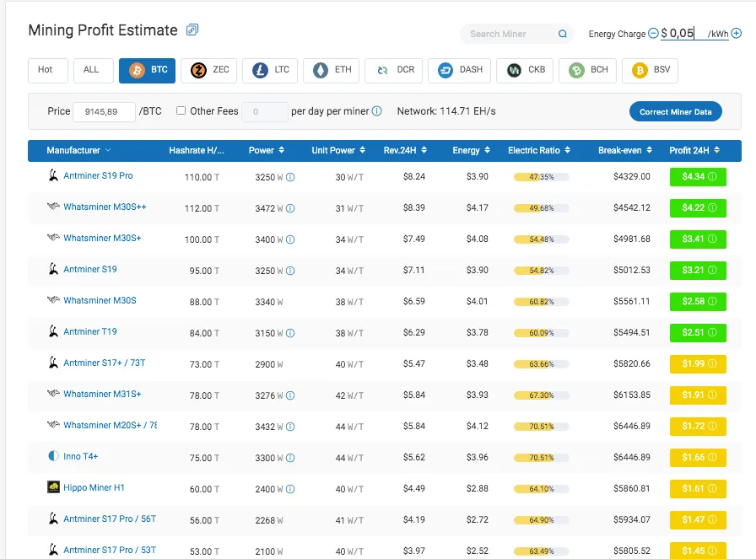Click the share link icon beside Mining Profit Estimate
Viewport: 756px width, 559px height.
pos(192,30)
